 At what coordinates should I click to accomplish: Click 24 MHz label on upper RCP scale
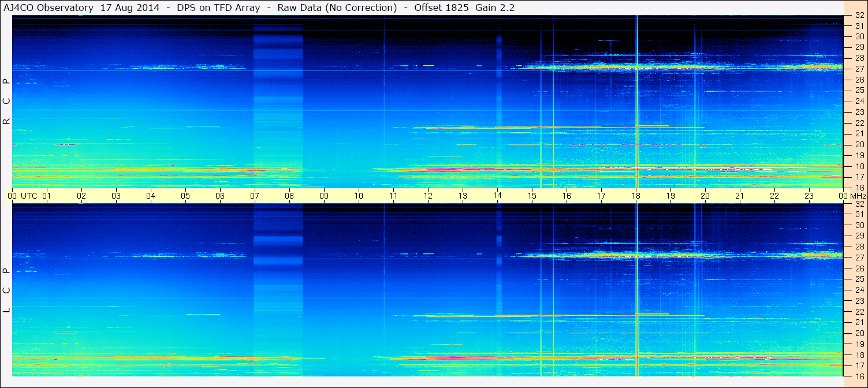(859, 101)
